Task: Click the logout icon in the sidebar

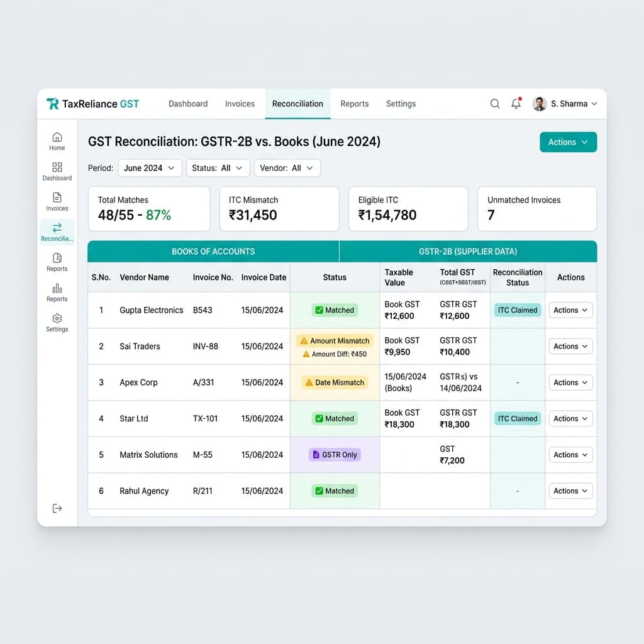Action: 57,508
